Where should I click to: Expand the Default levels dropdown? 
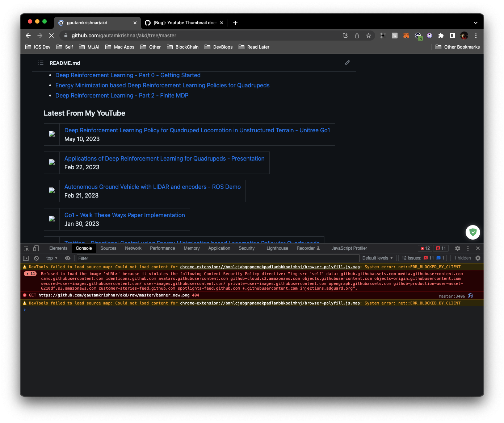coord(377,258)
